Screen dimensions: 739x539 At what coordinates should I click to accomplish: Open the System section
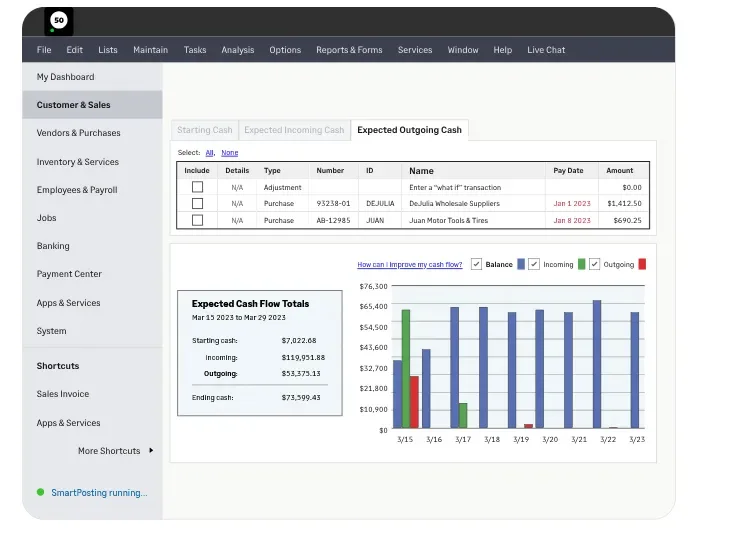pos(51,331)
